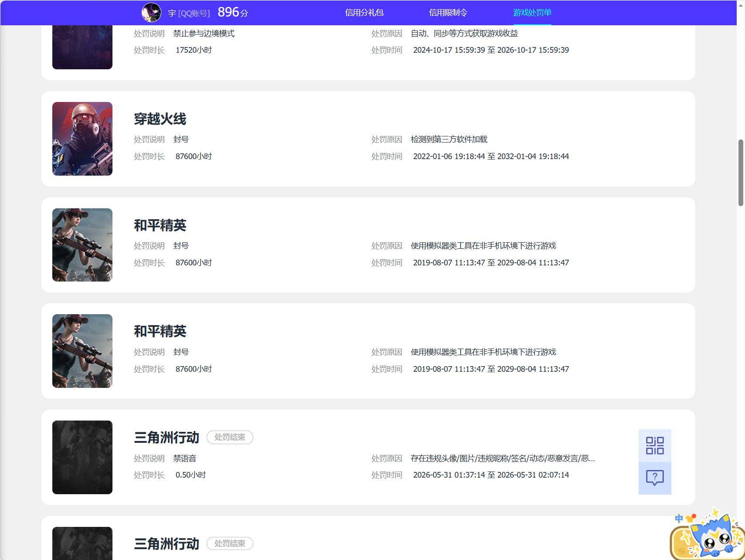This screenshot has height=560, width=745.
Task: Click the user avatar in the header
Action: pos(151,13)
